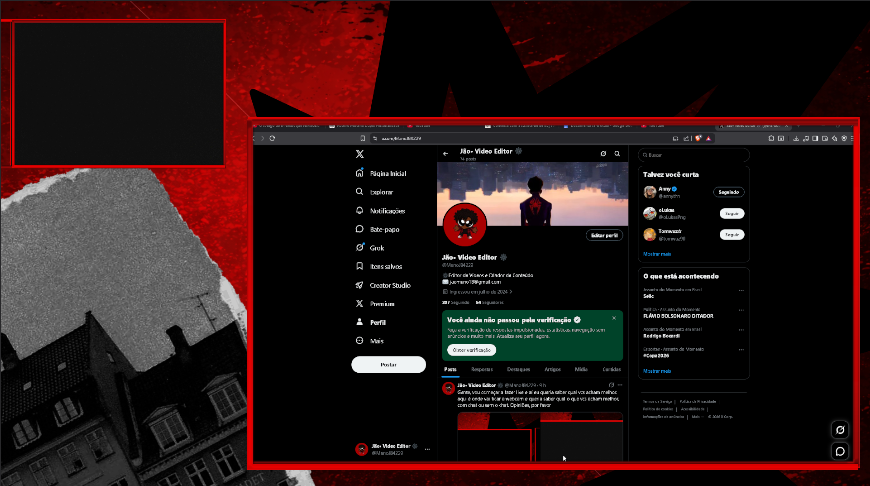Click #Copa2026 trending topic
This screenshot has height=486, width=870.
point(656,356)
